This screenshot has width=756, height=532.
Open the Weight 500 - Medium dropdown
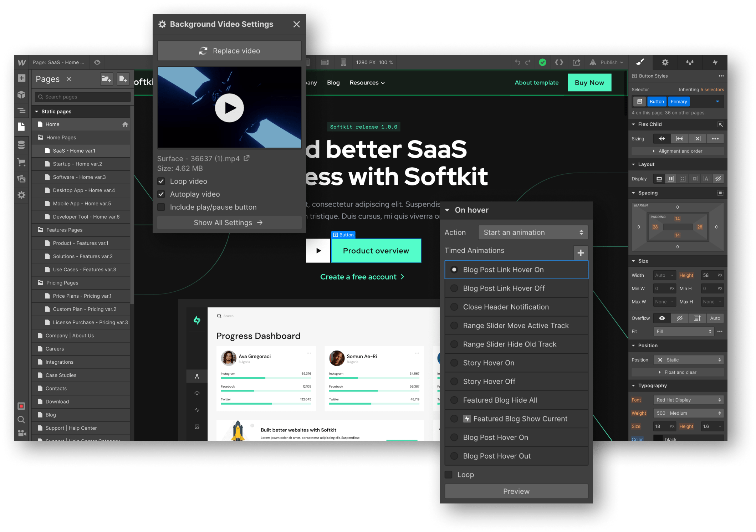click(689, 413)
